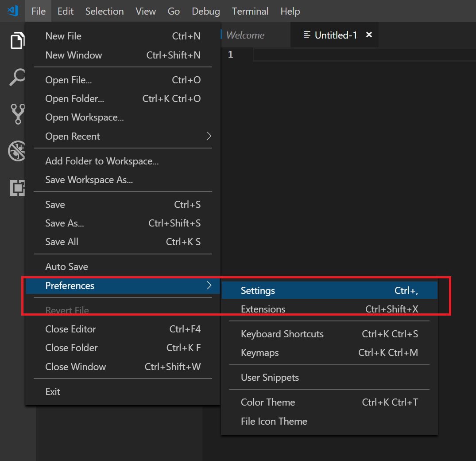Expand the Preferences submenu arrow
The width and height of the screenshot is (476, 461).
[209, 285]
